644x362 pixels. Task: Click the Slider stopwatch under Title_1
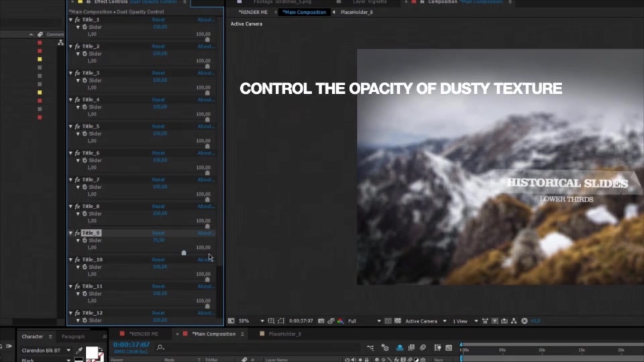tap(85, 27)
